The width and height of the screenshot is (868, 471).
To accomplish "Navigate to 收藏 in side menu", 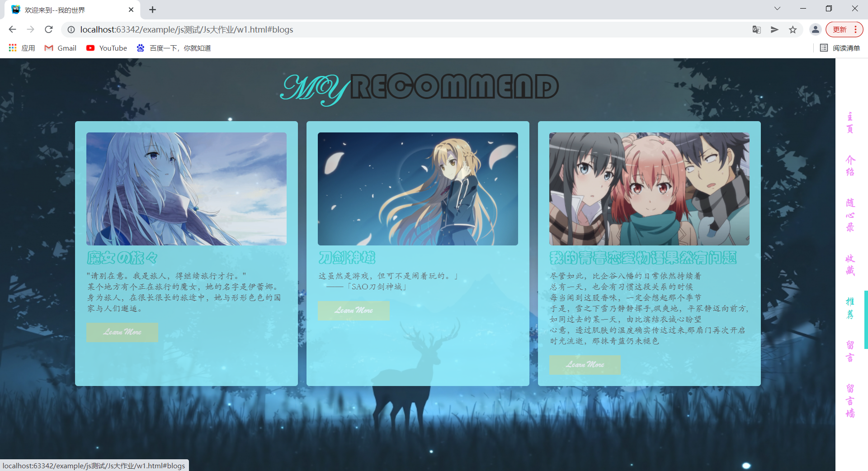I will [x=850, y=265].
